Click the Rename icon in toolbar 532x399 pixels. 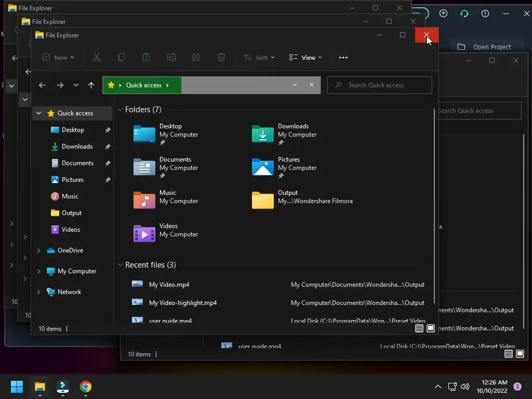[171, 57]
